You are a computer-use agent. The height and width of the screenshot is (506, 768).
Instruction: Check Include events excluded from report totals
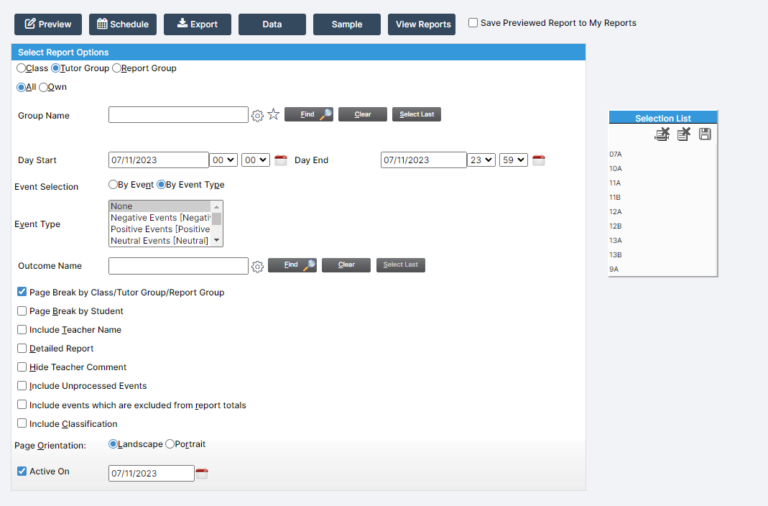22,404
